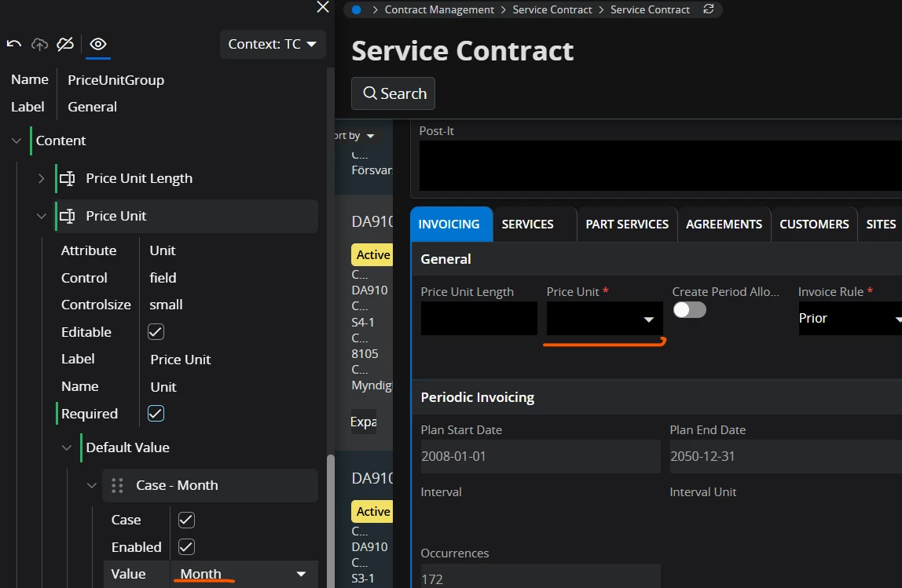Open the Value Month dropdown
The image size is (902, 588).
tap(301, 574)
